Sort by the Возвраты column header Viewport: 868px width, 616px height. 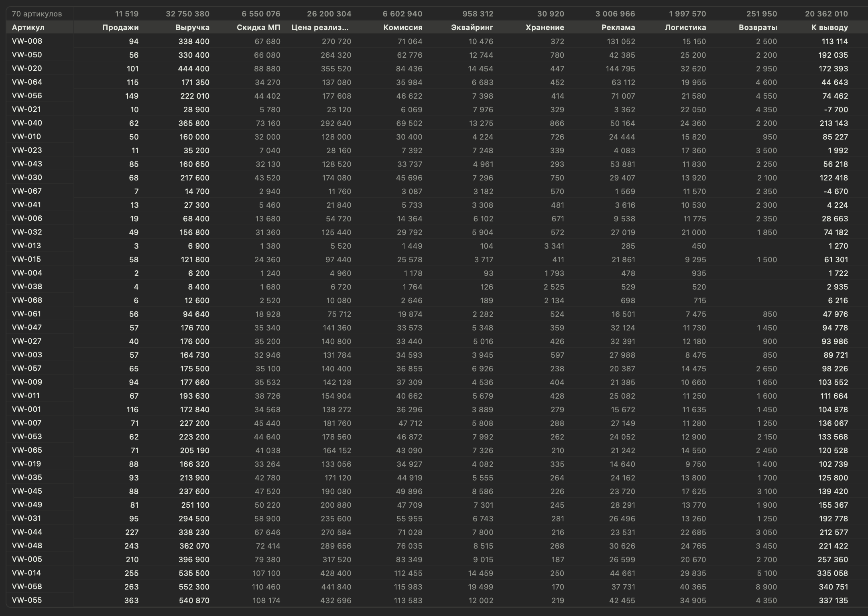click(x=758, y=28)
